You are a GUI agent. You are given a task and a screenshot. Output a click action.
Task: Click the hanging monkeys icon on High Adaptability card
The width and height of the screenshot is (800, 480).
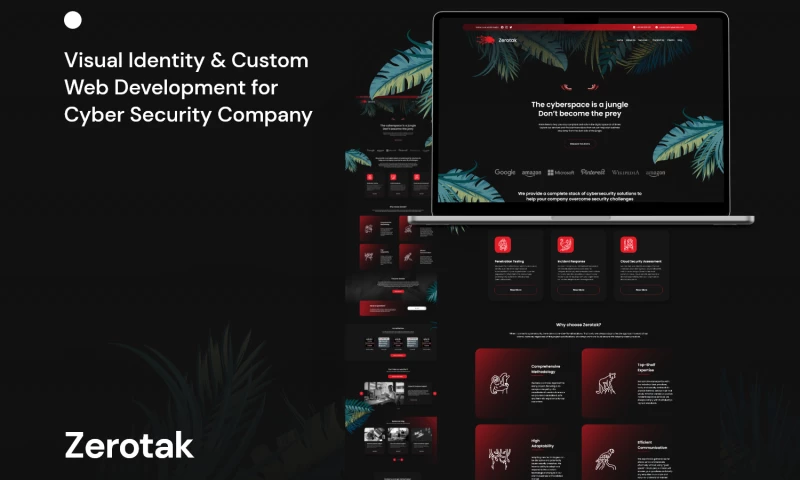coord(499,459)
